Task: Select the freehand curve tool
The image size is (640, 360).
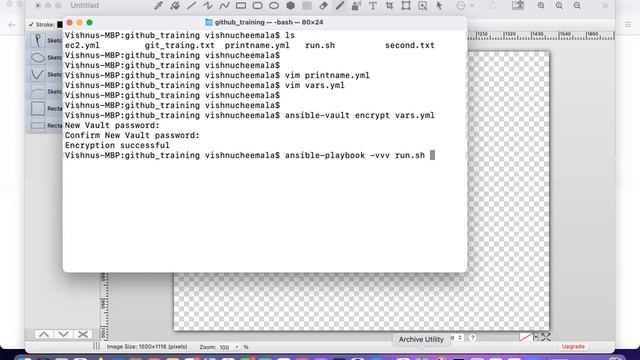Action: click(x=224, y=6)
